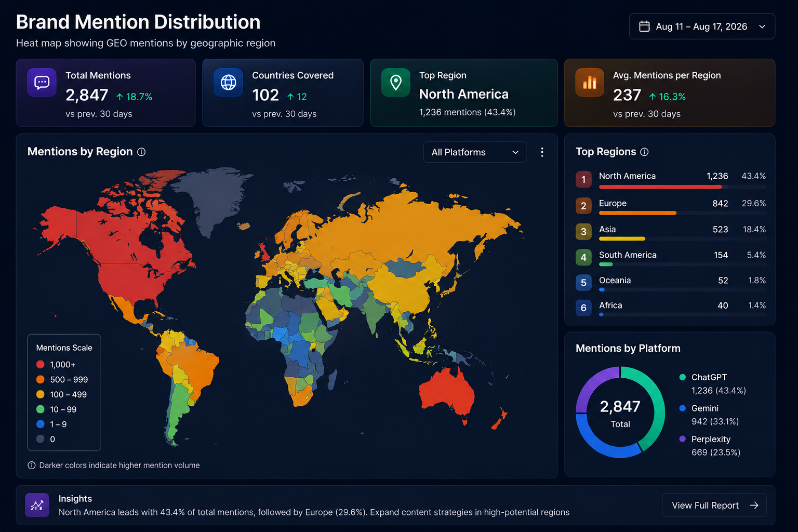This screenshot has width=798, height=532.
Task: Click the 'Oceania' row label
Action: (x=615, y=281)
